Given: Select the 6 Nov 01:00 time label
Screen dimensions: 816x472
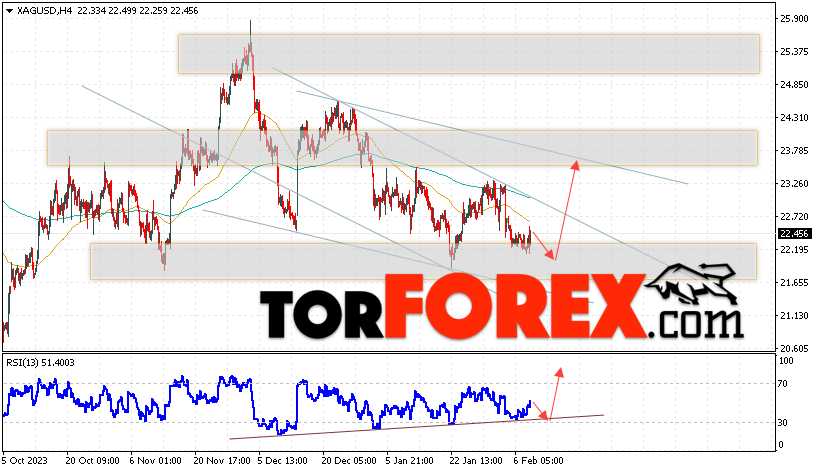Looking at the screenshot, I should click(155, 461).
